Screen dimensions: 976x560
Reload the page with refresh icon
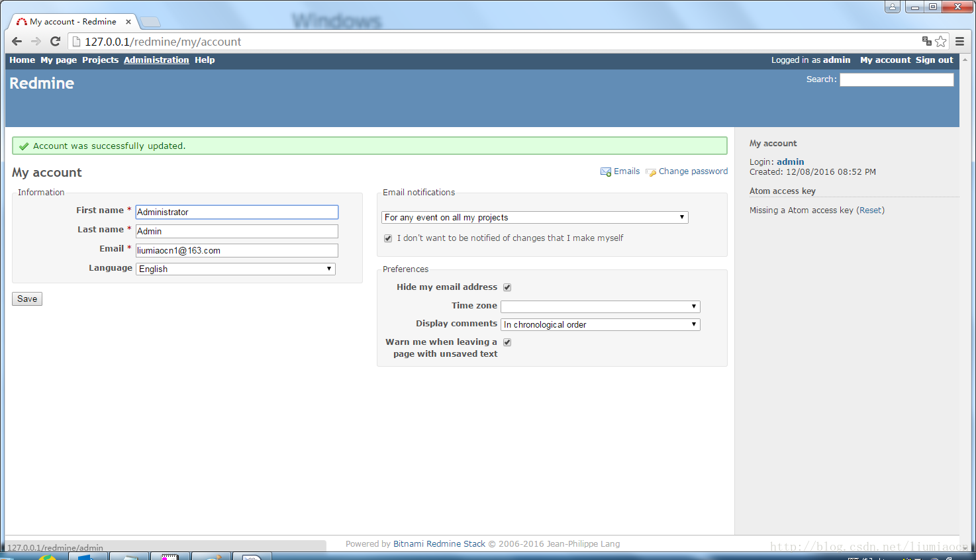click(x=56, y=41)
